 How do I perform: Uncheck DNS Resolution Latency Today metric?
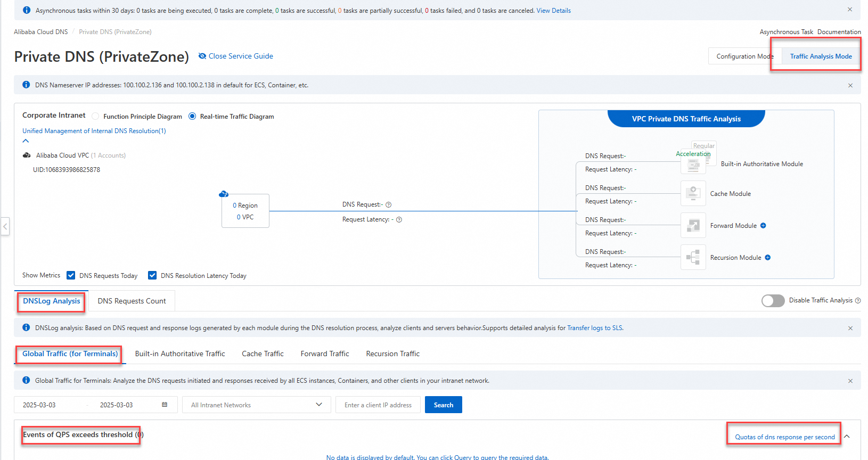tap(152, 275)
